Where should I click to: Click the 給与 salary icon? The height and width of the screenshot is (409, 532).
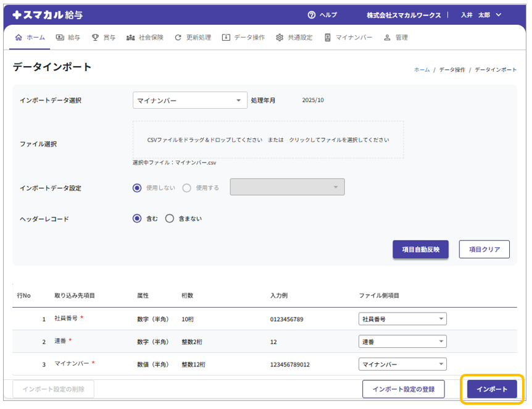(60, 38)
